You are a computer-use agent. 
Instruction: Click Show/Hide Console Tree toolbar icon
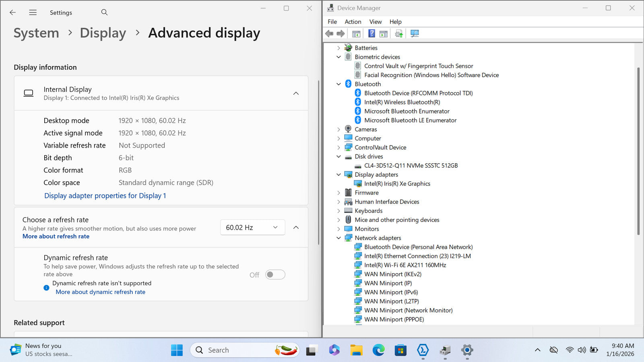pos(356,34)
